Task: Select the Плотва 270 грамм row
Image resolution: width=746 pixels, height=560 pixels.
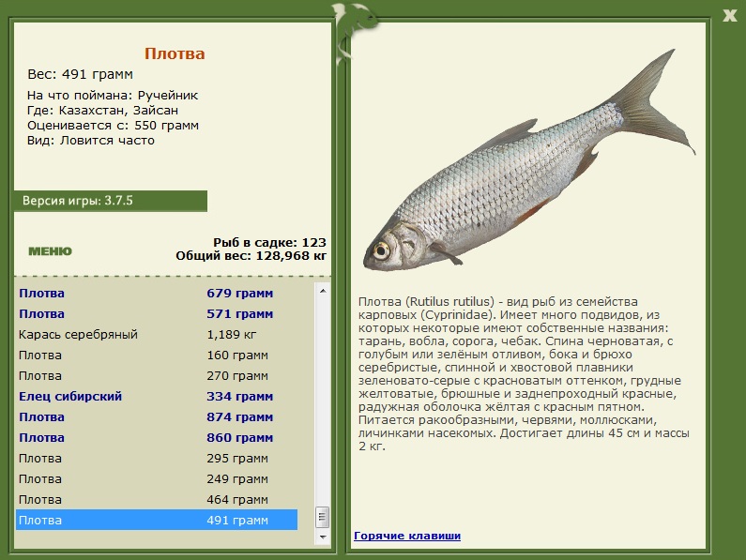Action: [157, 376]
